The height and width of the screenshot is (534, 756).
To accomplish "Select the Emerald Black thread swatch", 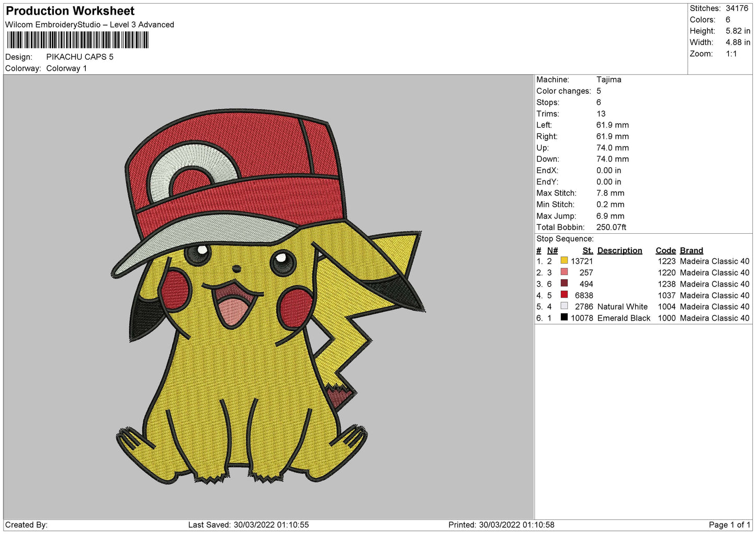I will pyautogui.click(x=564, y=317).
